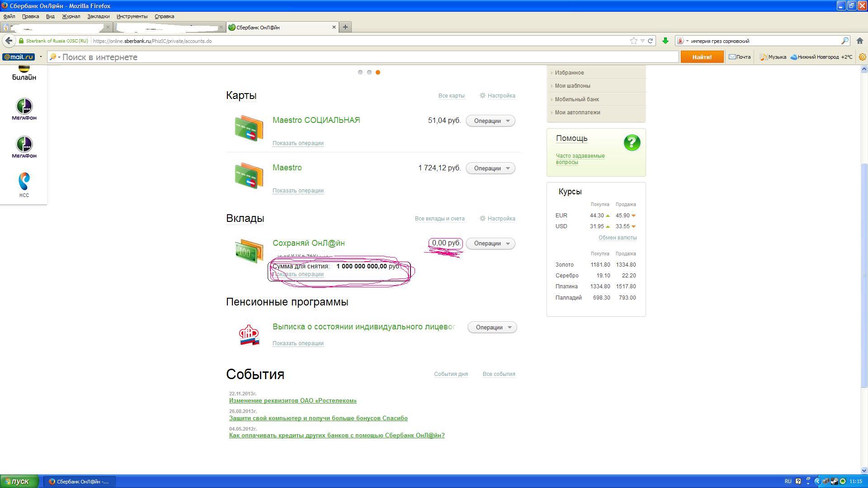Viewport: 868px width, 488px height.
Task: Click the pension fund logo icon
Action: [x=249, y=335]
